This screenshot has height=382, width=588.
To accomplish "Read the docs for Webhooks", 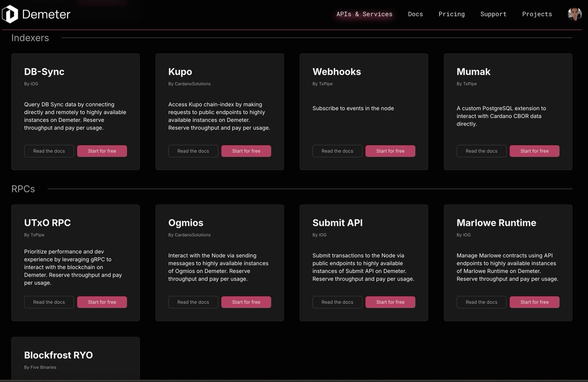I will click(x=337, y=151).
